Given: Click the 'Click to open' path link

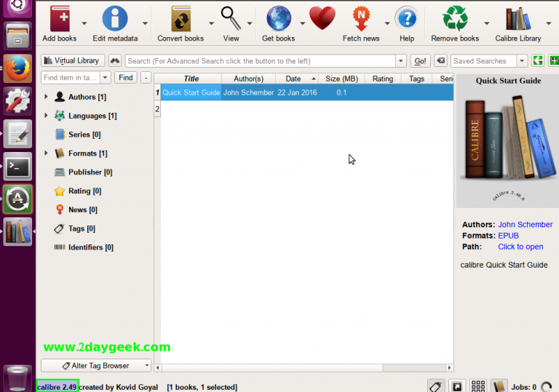Looking at the screenshot, I should pos(520,247).
